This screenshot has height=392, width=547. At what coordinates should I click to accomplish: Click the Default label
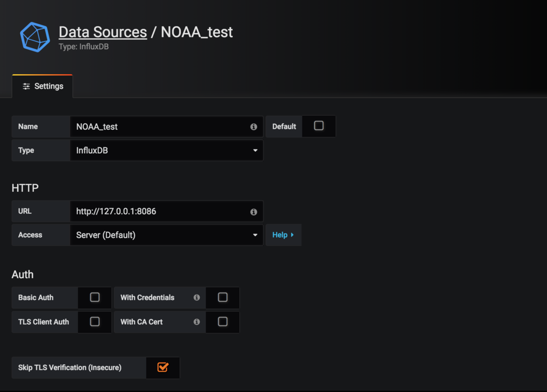tap(284, 127)
